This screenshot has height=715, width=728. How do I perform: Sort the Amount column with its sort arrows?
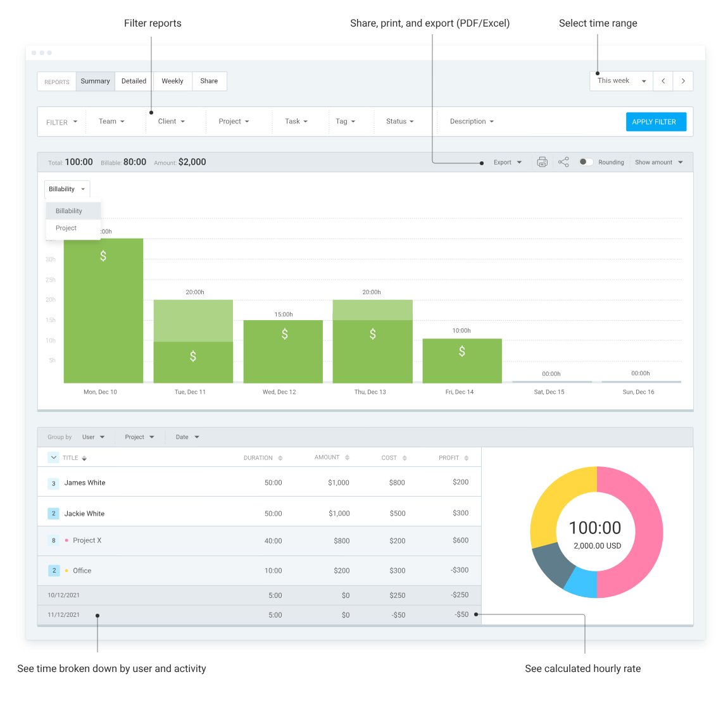[x=347, y=457]
